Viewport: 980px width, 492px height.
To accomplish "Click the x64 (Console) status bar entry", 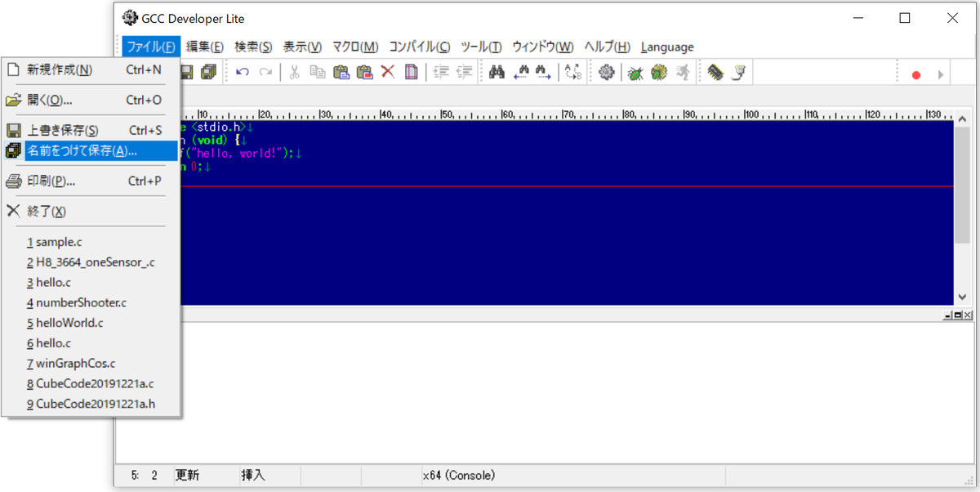I will coord(458,475).
